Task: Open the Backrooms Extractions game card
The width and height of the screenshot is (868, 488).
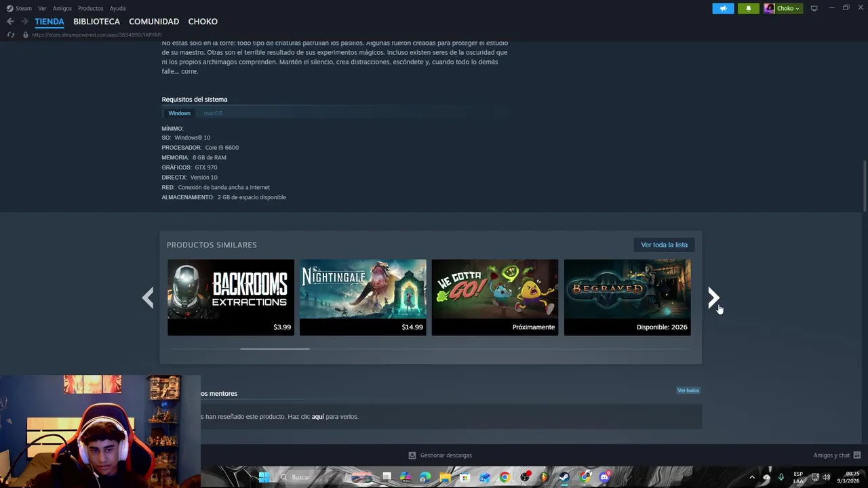Action: [x=231, y=298]
